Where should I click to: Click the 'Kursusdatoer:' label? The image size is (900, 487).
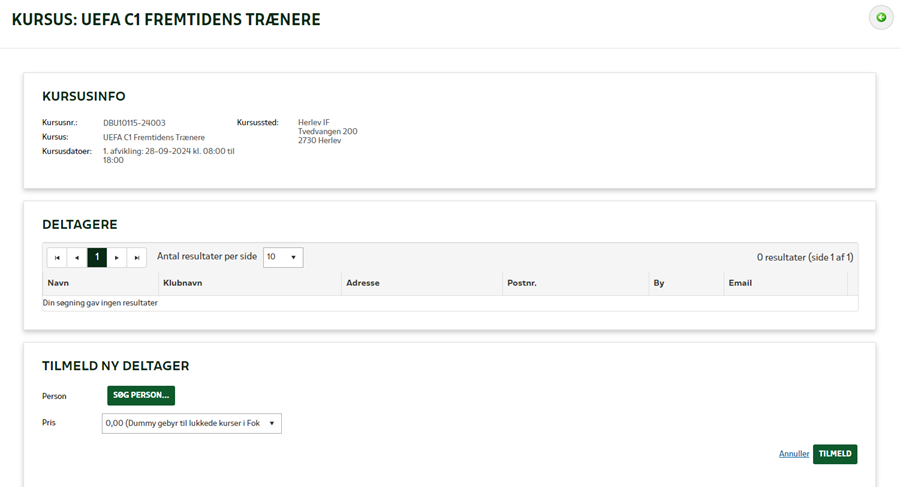click(67, 152)
